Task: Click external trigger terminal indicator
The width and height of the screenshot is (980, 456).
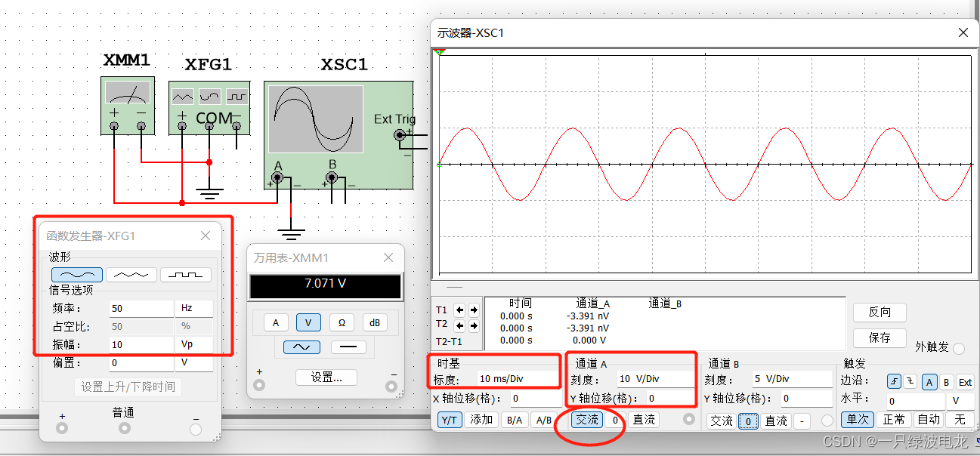Action: (x=959, y=348)
